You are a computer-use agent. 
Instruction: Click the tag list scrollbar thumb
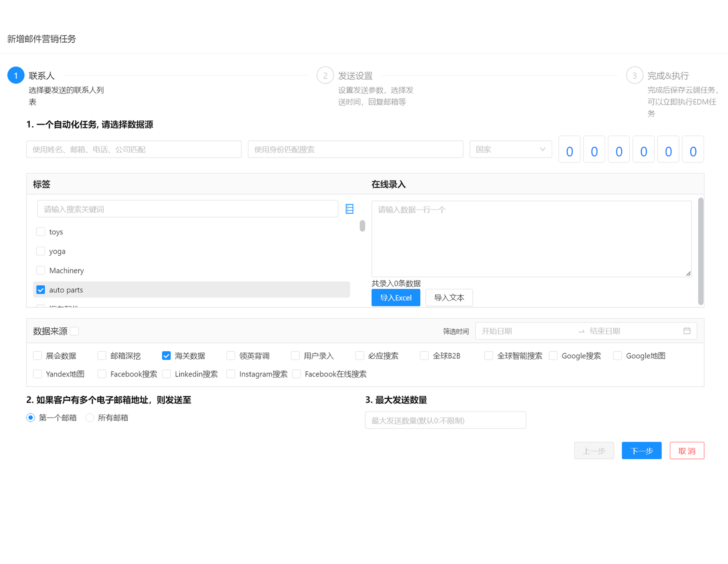[x=362, y=226]
